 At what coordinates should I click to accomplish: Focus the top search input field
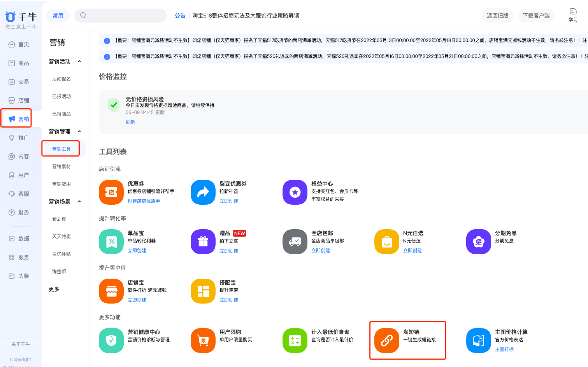[121, 16]
